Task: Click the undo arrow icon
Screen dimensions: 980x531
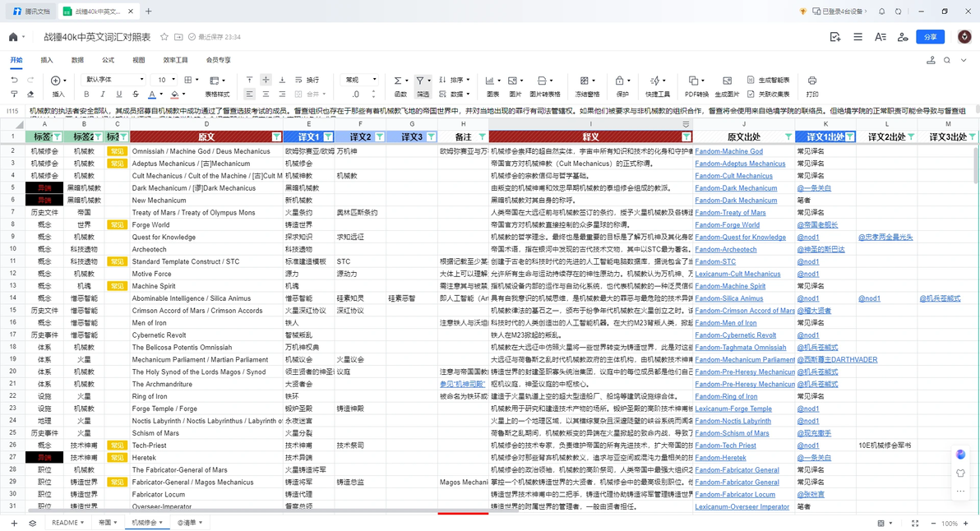Action: click(x=14, y=80)
